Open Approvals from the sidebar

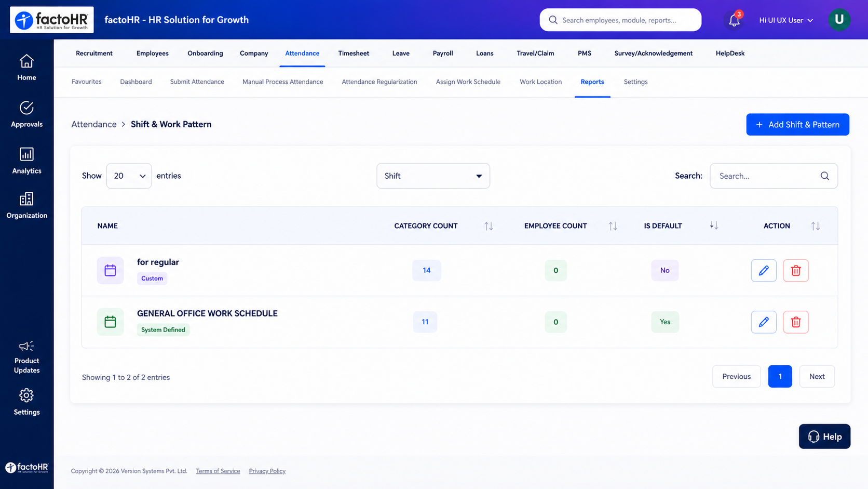[x=26, y=114]
